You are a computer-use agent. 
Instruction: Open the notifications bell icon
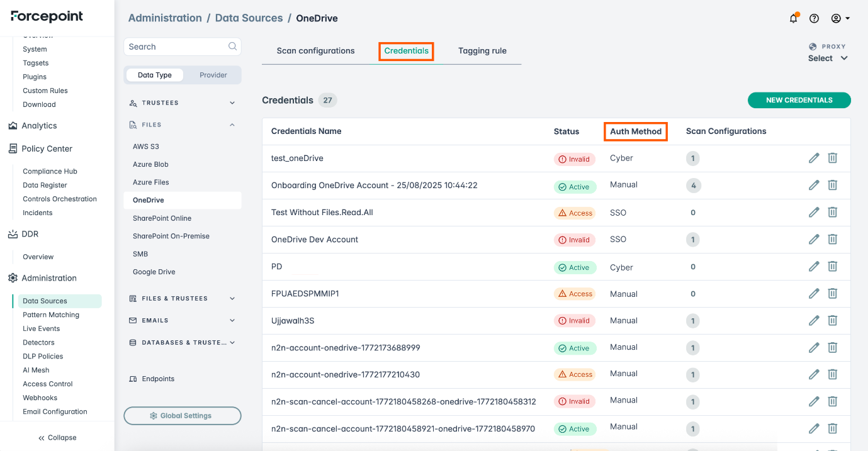(793, 18)
